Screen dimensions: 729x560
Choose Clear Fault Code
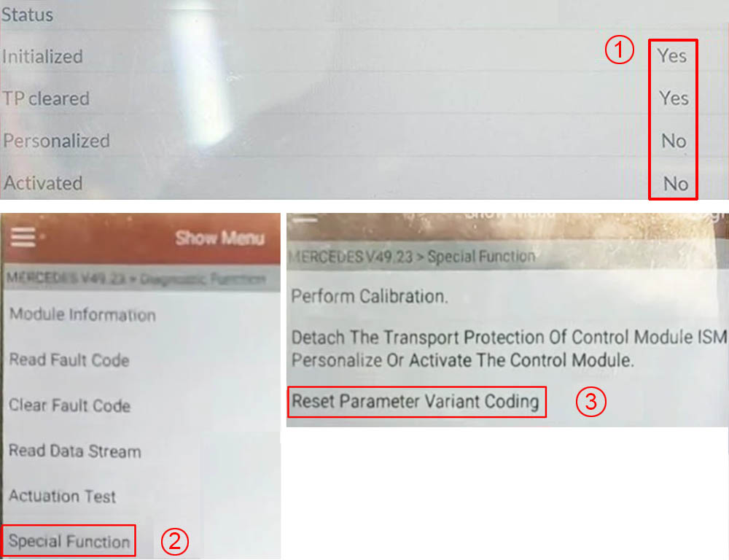(x=70, y=405)
